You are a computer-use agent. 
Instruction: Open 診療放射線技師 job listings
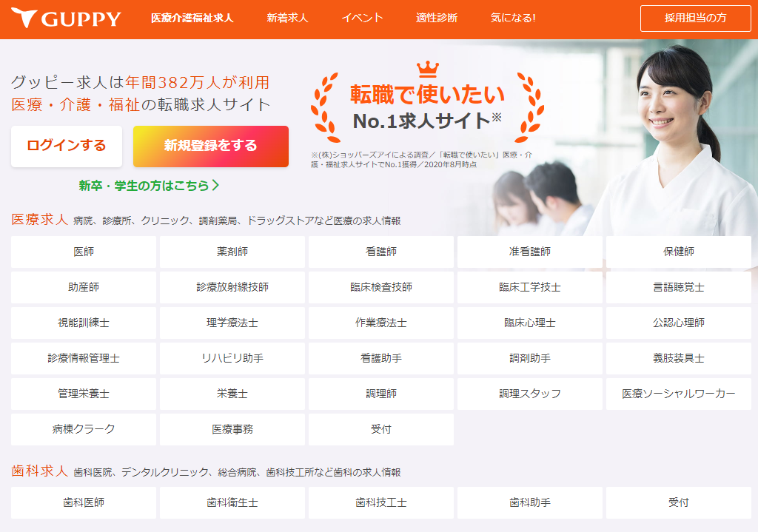232,288
